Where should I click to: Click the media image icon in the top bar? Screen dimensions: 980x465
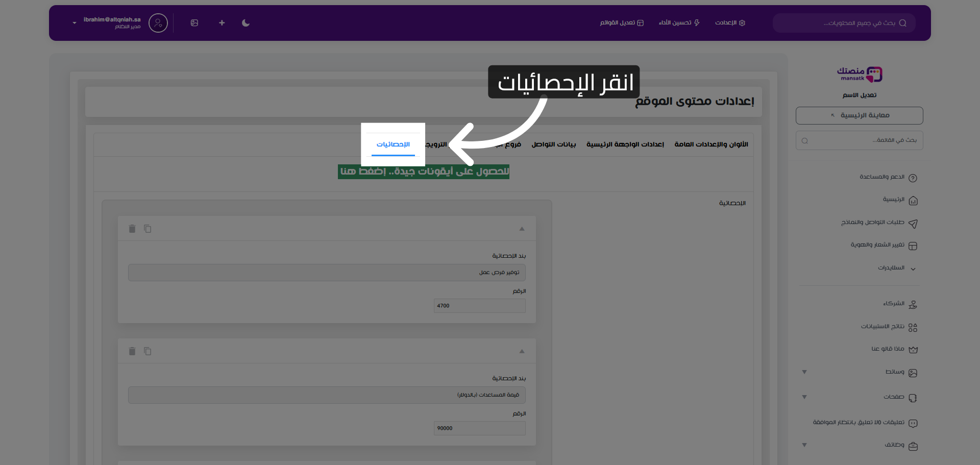pyautogui.click(x=194, y=22)
